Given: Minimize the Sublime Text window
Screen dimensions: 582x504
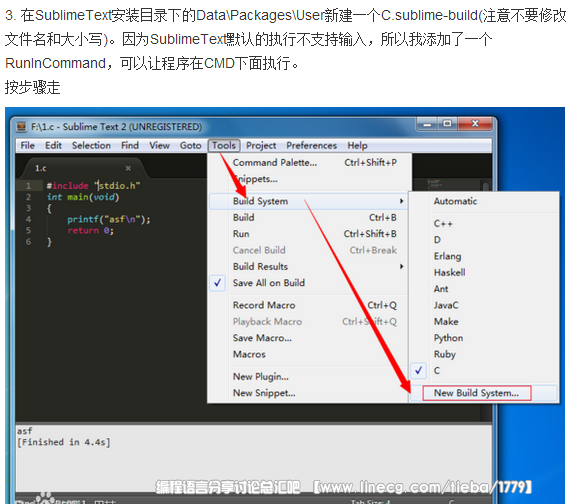Looking at the screenshot, I should click(427, 124).
